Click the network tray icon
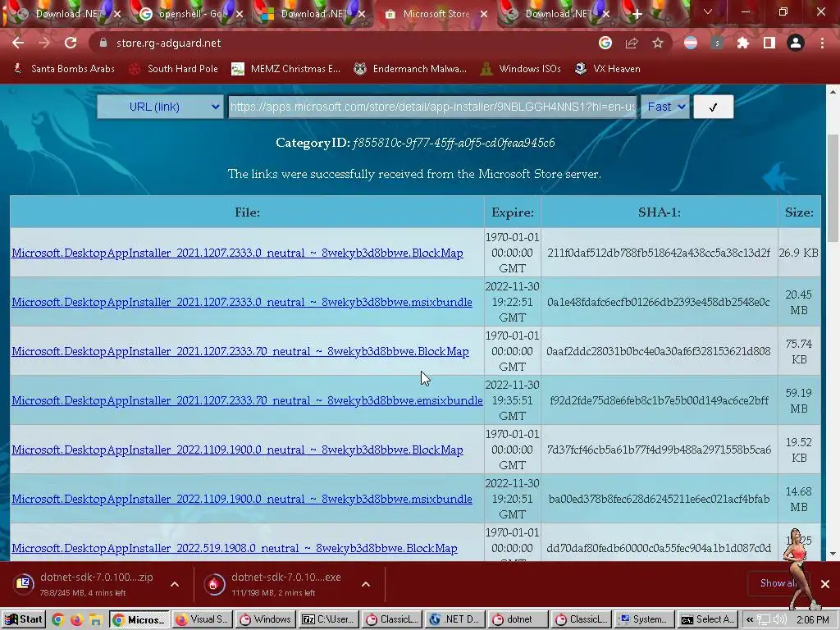The width and height of the screenshot is (840, 630). (764, 620)
